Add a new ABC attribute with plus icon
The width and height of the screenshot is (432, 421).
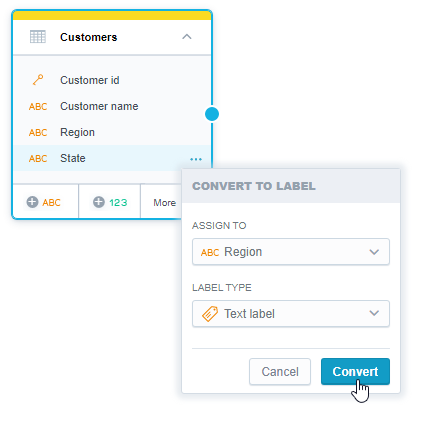(44, 202)
